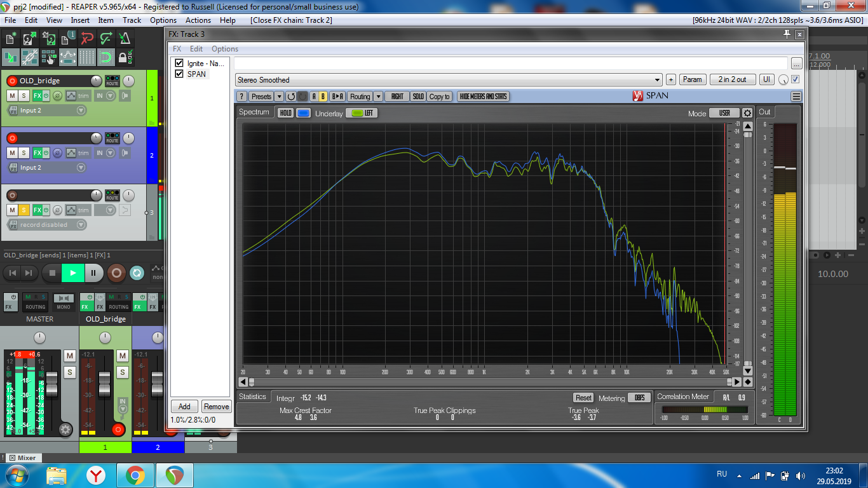Open the record disabled dropdown on track 3
The height and width of the screenshot is (488, 868).
pos(81,225)
